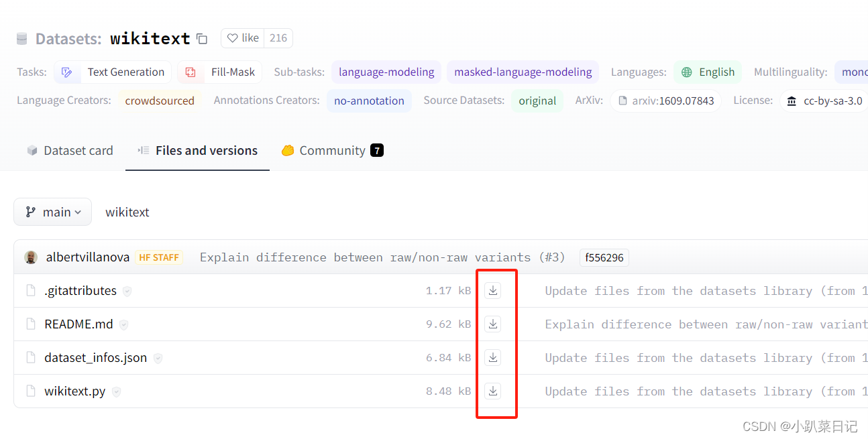This screenshot has height=439, width=868.
Task: Click the safety shield next to .gitattributes
Action: [127, 291]
